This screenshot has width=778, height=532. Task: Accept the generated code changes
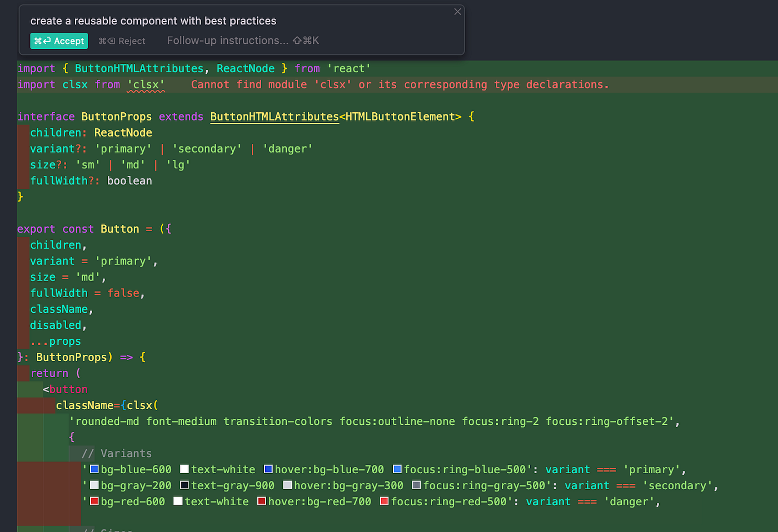point(59,41)
